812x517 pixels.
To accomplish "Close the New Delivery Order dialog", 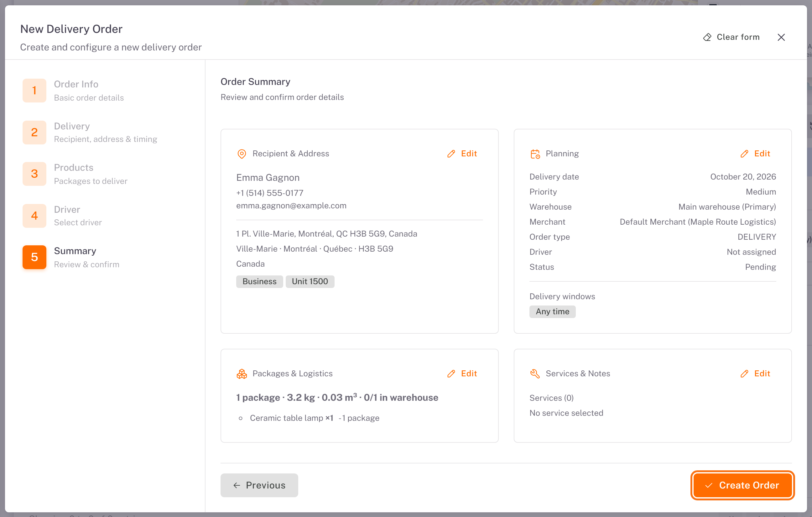I will click(781, 37).
